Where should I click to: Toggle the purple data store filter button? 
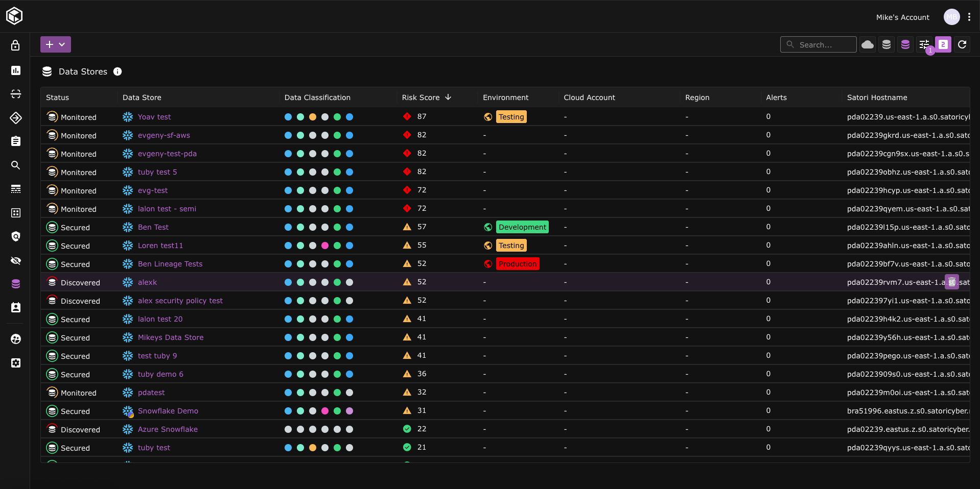coord(905,44)
